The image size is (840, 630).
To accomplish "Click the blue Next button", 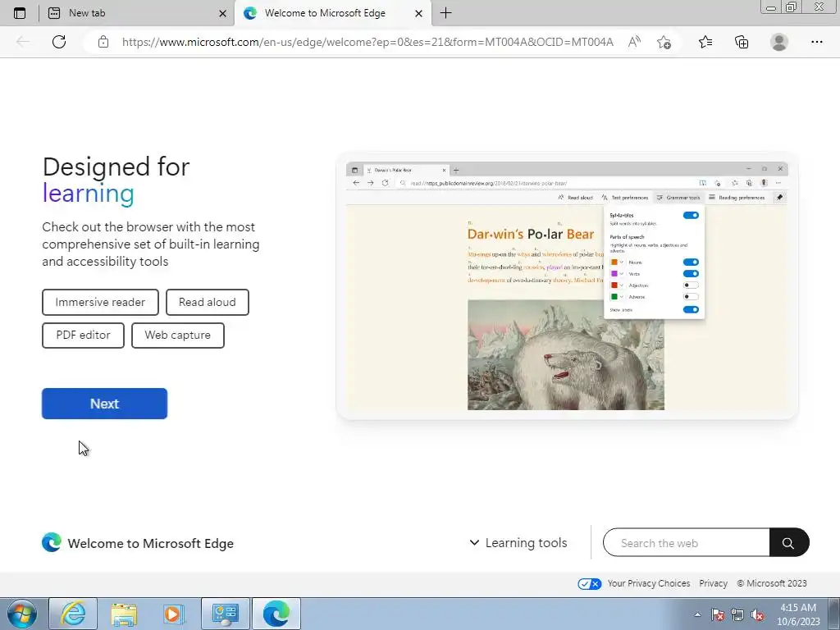I will [x=104, y=404].
